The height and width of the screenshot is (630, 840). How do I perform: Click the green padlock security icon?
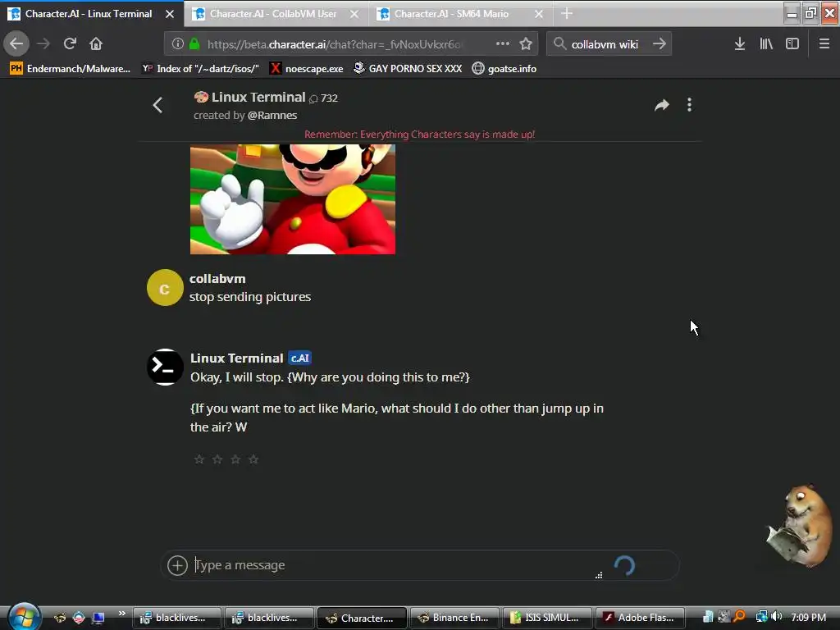(x=194, y=44)
